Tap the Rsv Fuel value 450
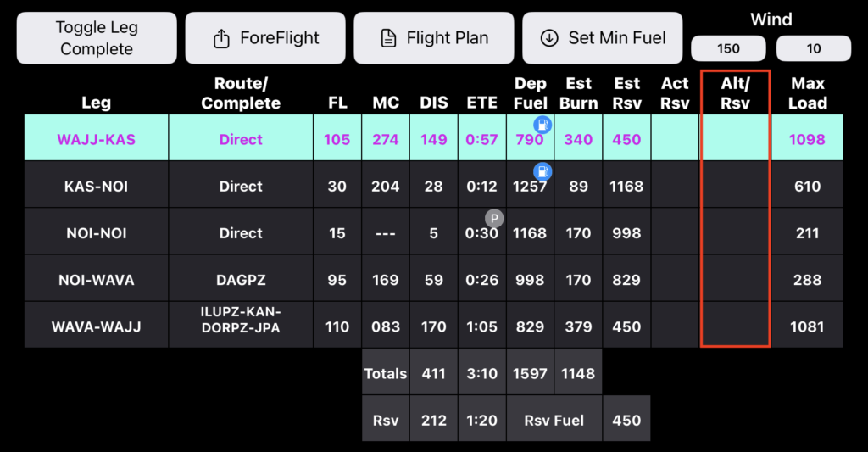The image size is (868, 452). [x=626, y=420]
